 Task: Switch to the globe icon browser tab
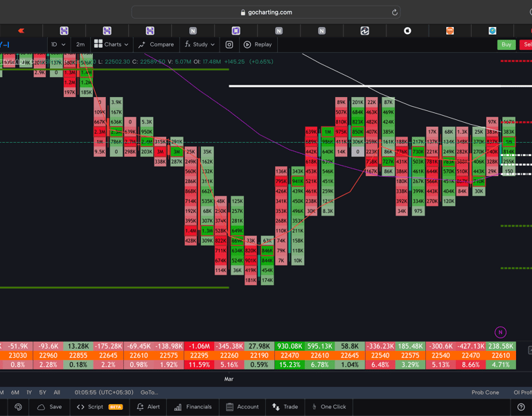tap(493, 31)
